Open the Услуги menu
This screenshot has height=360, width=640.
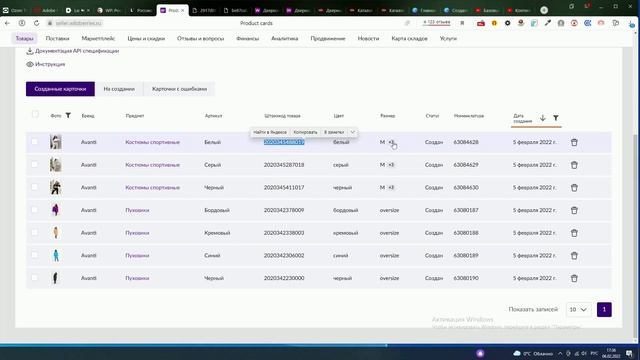448,38
